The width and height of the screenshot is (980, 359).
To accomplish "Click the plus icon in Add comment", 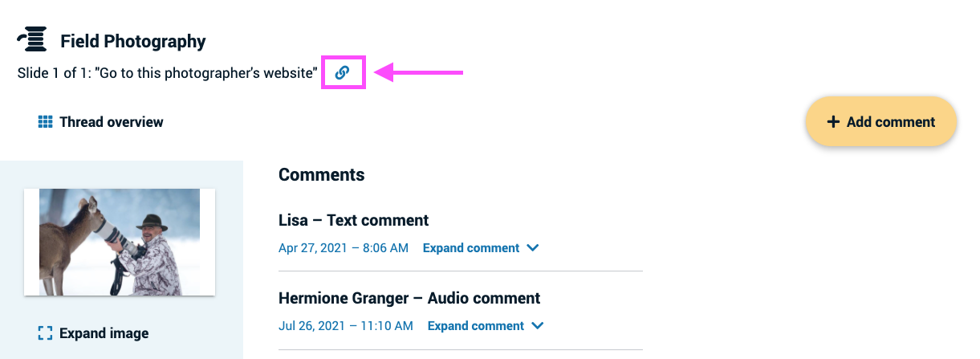I will pyautogui.click(x=832, y=122).
